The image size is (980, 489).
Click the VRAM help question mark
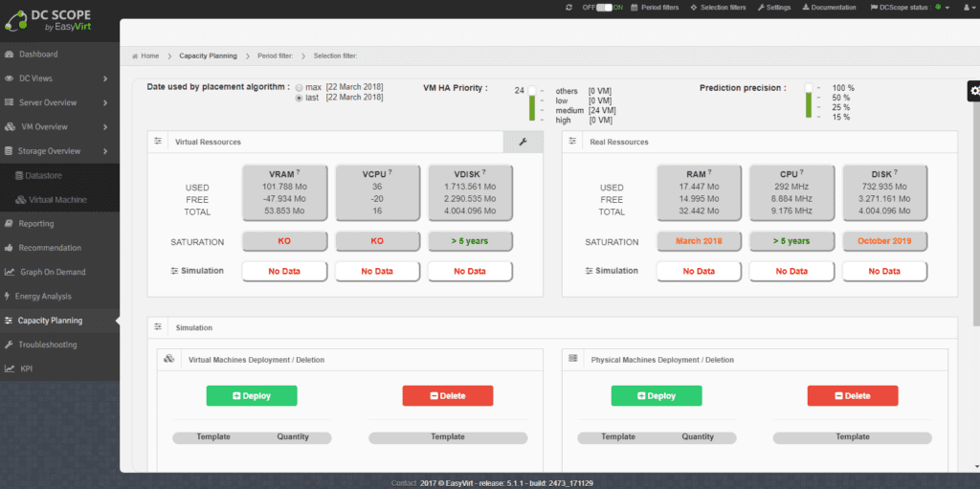[298, 171]
